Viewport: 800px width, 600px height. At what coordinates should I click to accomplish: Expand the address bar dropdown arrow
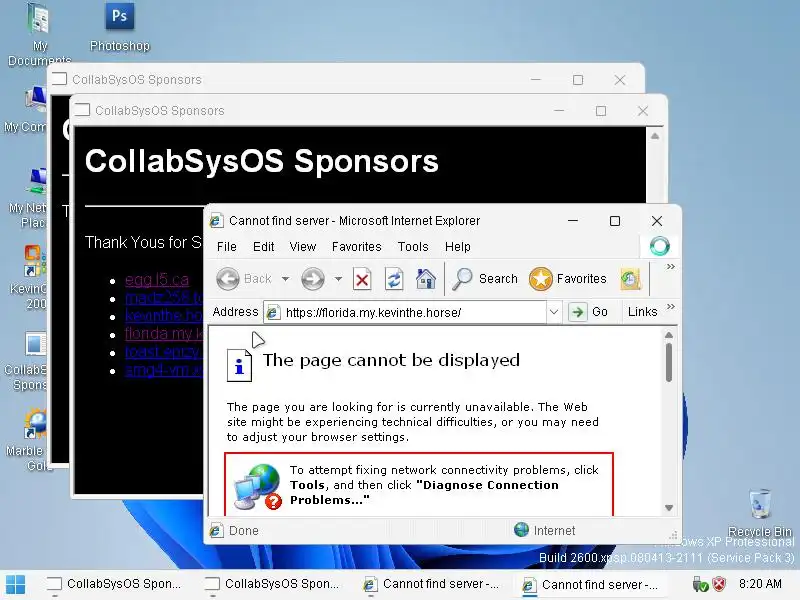pos(554,312)
